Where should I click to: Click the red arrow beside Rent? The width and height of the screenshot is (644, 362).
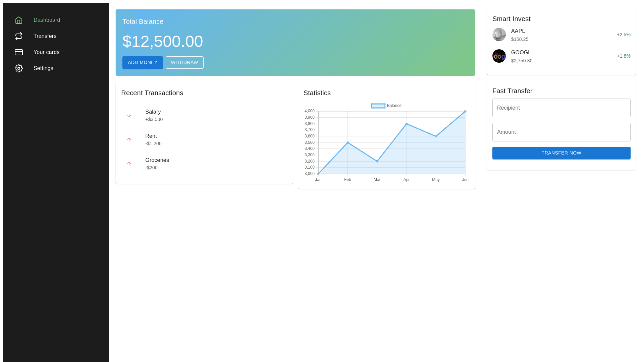click(129, 139)
